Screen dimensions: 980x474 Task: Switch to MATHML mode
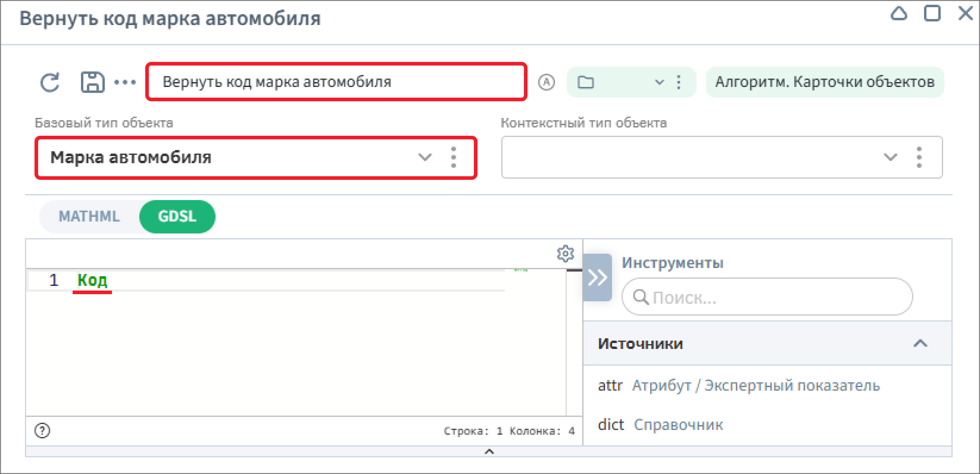tap(89, 217)
